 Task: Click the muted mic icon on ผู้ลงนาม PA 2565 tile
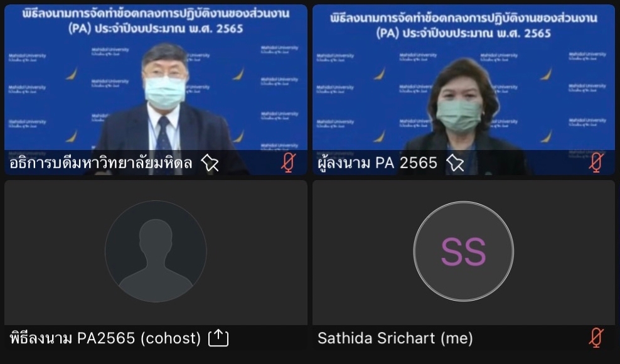click(x=596, y=162)
